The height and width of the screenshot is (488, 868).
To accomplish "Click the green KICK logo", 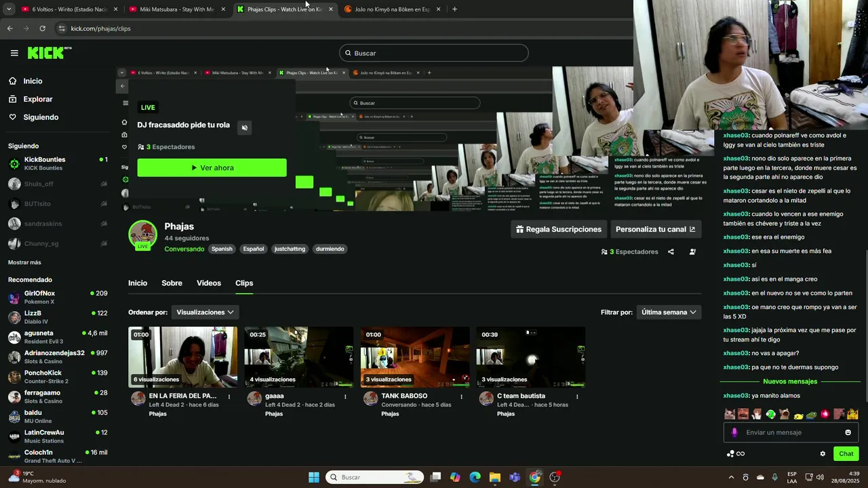I will pos(50,53).
